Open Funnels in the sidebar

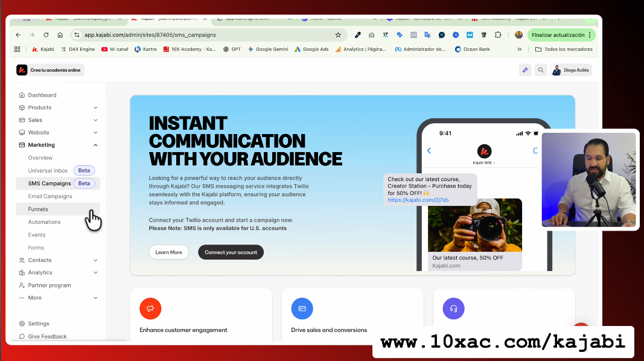click(58, 209)
